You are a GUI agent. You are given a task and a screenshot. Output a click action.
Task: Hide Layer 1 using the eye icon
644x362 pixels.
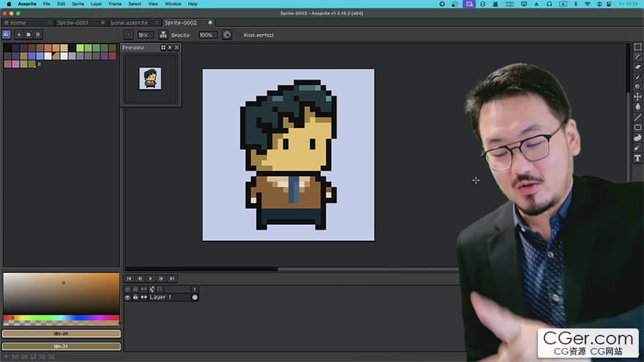(x=127, y=298)
